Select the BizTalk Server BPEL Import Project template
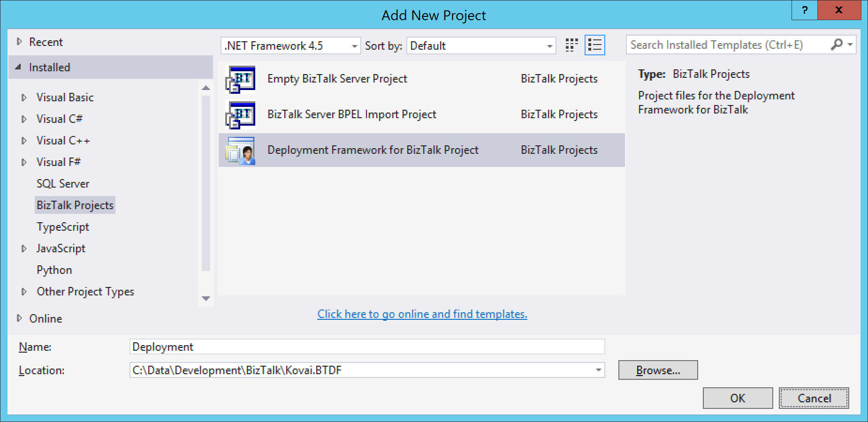Viewport: 868px width, 422px height. (351, 114)
